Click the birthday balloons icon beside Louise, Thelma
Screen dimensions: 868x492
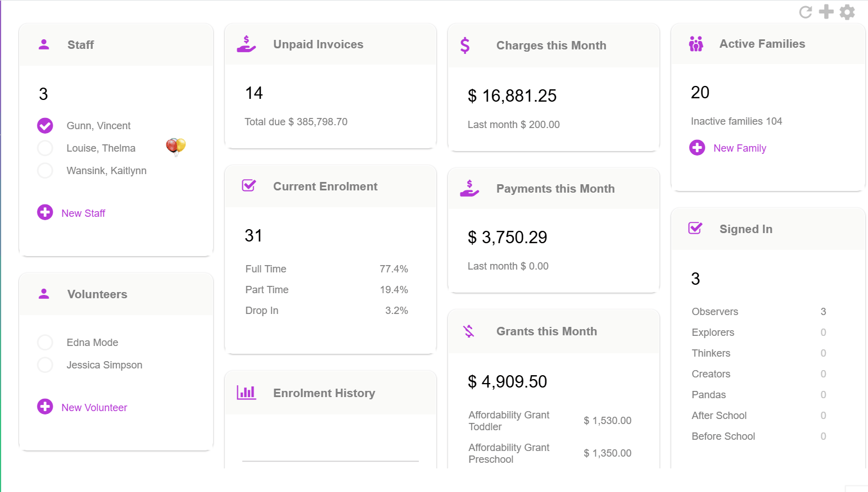pos(175,147)
